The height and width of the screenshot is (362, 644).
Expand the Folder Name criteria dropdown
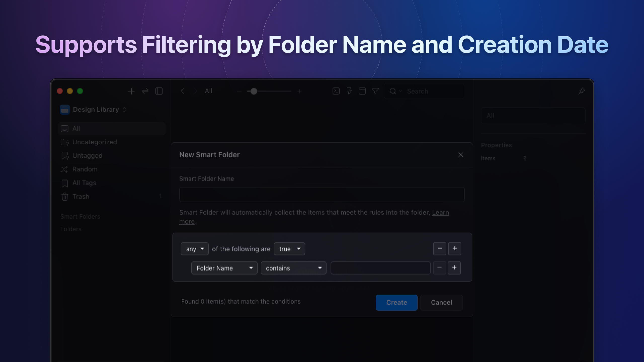tap(224, 268)
